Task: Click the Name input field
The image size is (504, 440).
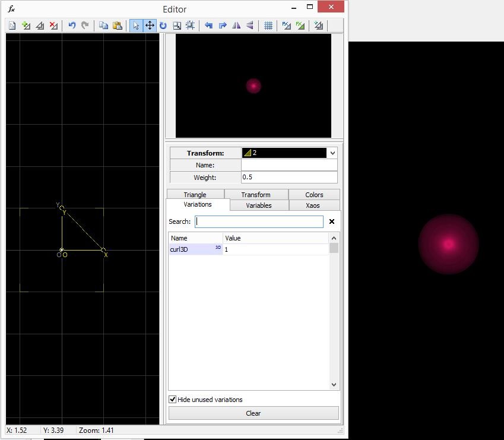Action: coord(289,165)
